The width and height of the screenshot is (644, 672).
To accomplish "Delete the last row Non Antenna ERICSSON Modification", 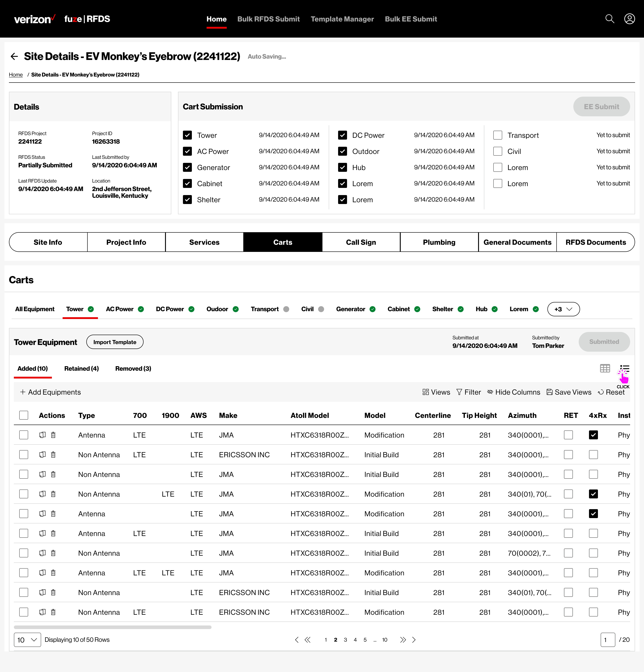I will (x=53, y=612).
